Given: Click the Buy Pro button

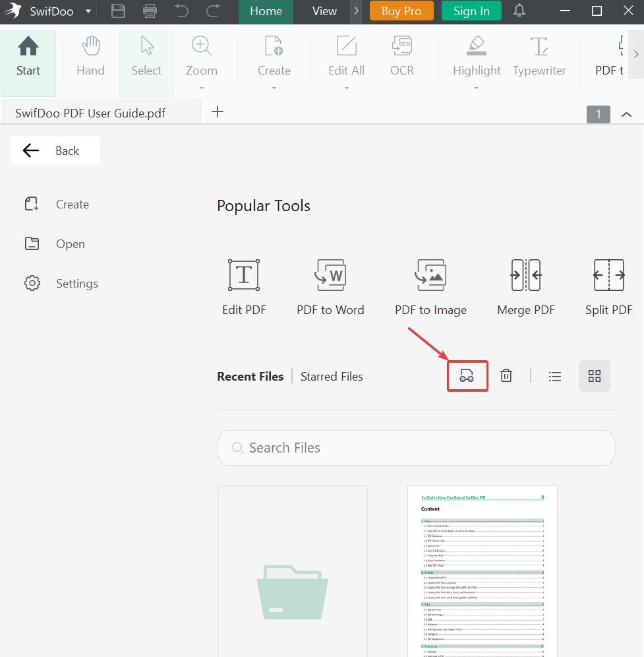Looking at the screenshot, I should pyautogui.click(x=401, y=11).
